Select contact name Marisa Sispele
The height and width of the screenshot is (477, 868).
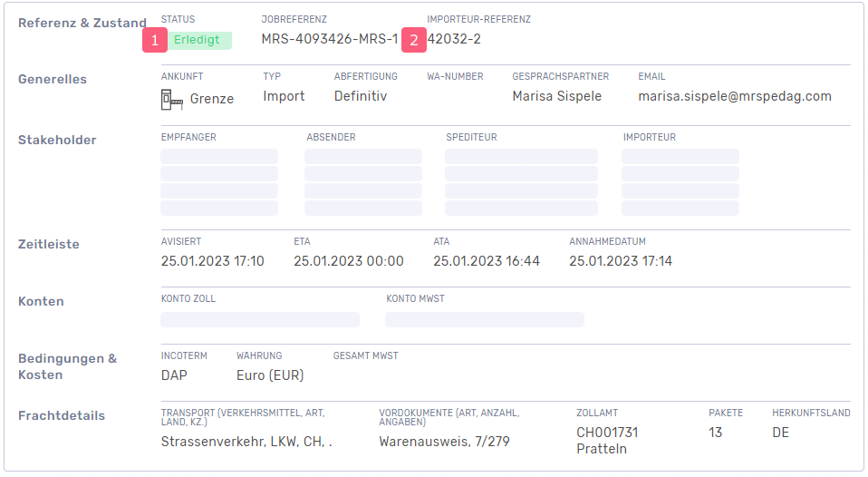coord(556,96)
